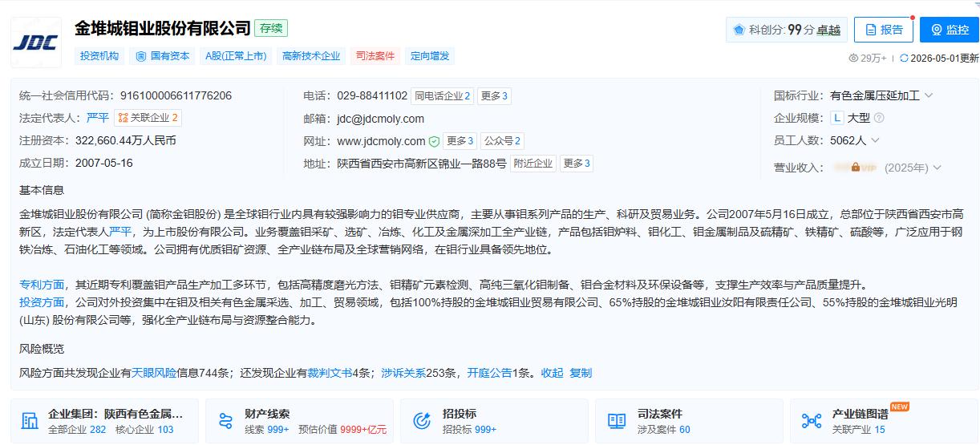Click 复制 to copy summary
This screenshot has height=445, width=980.
click(581, 373)
